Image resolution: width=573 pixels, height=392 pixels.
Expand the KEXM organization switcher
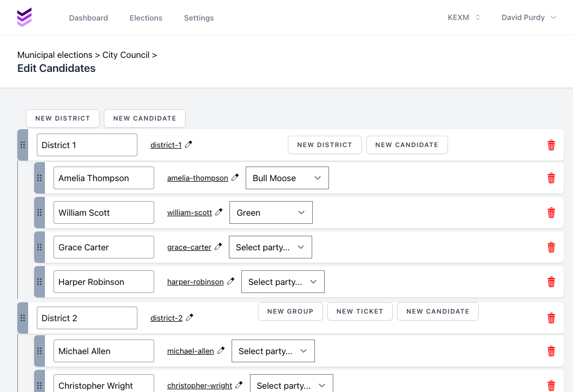coord(464,18)
